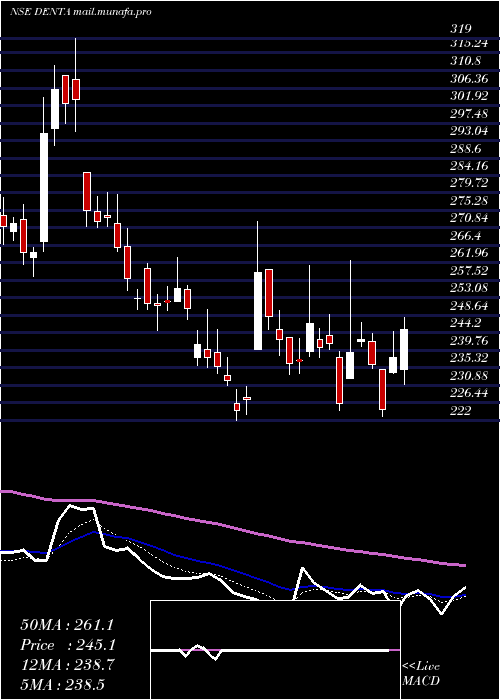Viewport: 500px width, 700px height.
Task: Click the MACD histogram box
Action: (x=275, y=650)
